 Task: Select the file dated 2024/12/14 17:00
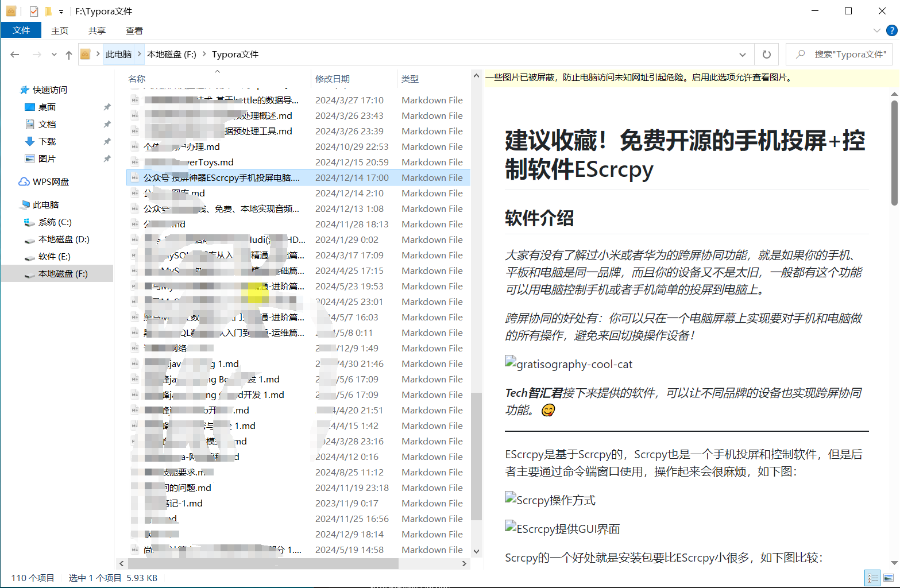click(298, 178)
